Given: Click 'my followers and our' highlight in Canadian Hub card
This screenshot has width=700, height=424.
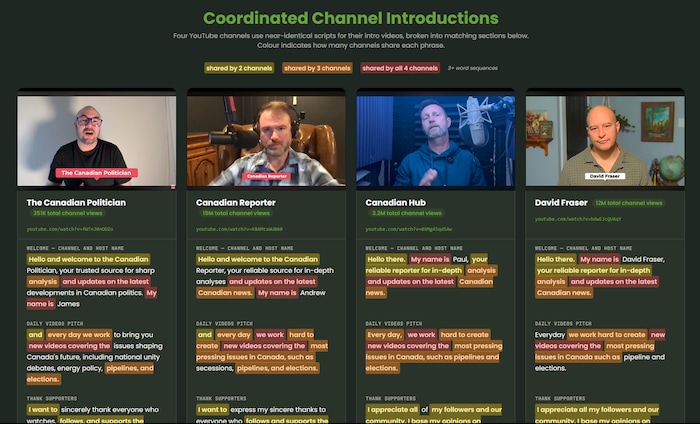Looking at the screenshot, I should pyautogui.click(x=467, y=410).
